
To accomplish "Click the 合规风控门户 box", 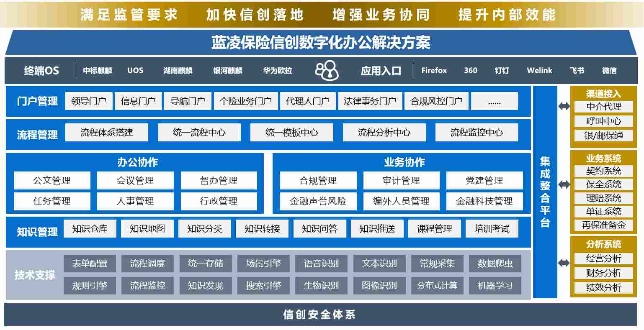I will click(436, 101).
